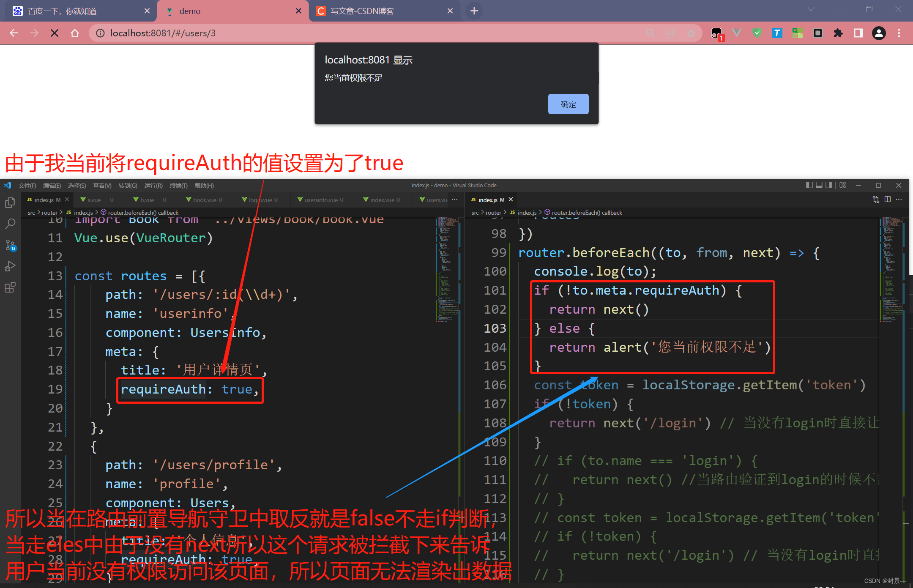Click router breadcrumb in left editor
This screenshot has height=588, width=913.
pos(49,213)
